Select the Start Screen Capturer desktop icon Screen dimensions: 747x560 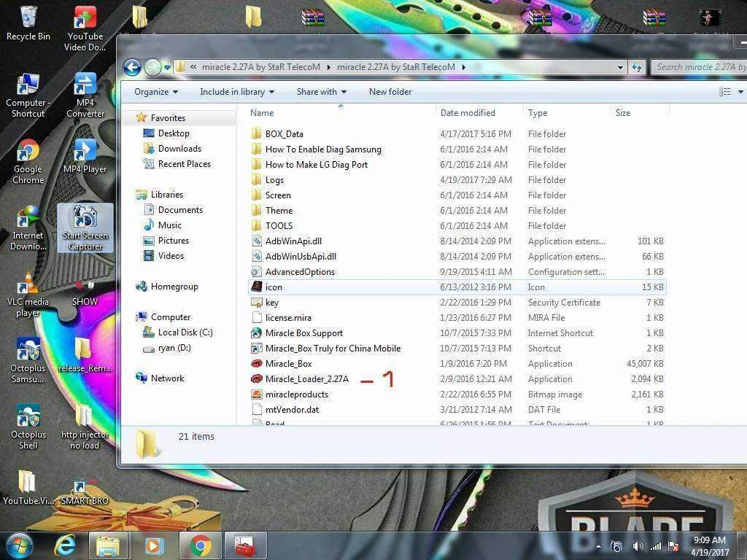85,227
